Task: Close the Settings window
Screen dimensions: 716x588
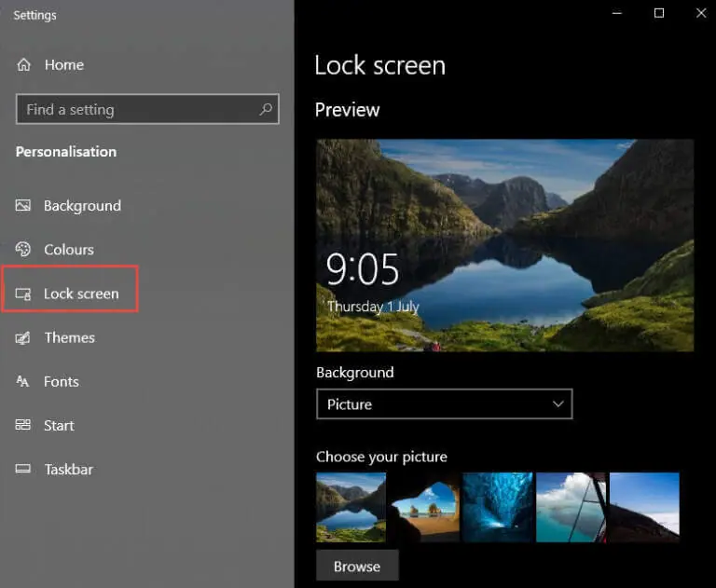Action: 701,13
